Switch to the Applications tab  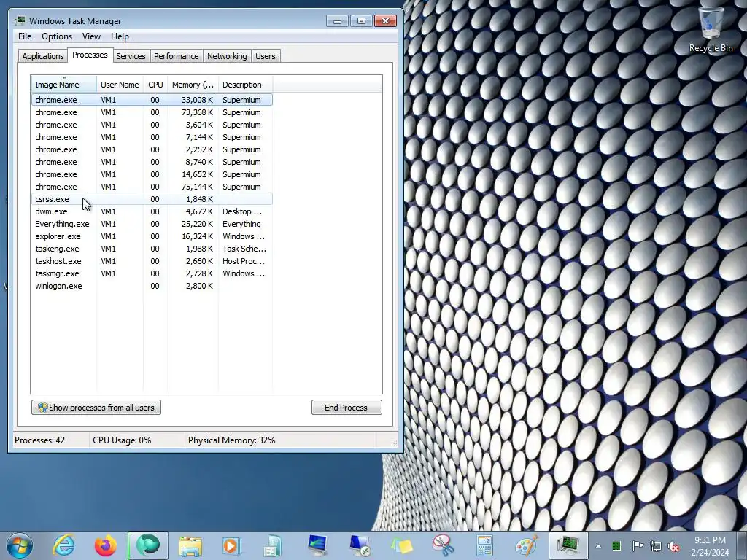coord(43,56)
